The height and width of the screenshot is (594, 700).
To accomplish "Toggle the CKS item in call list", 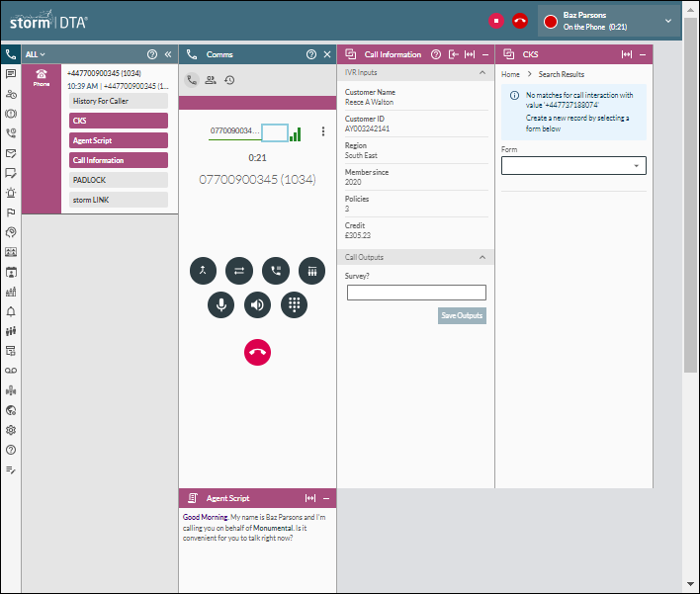I will 119,121.
